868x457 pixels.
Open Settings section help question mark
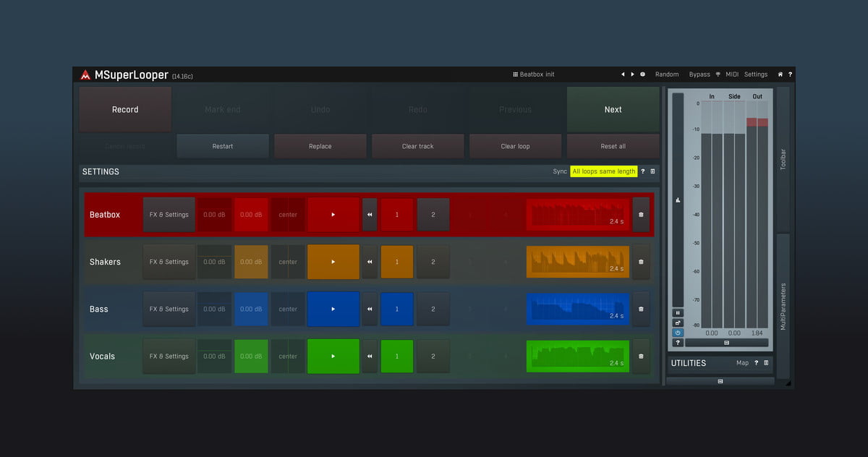click(x=642, y=171)
